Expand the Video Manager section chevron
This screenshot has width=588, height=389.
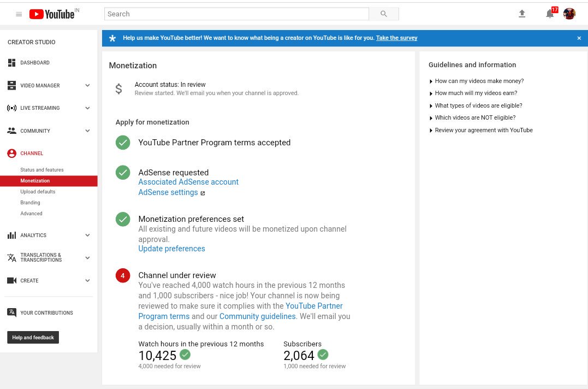pyautogui.click(x=87, y=86)
